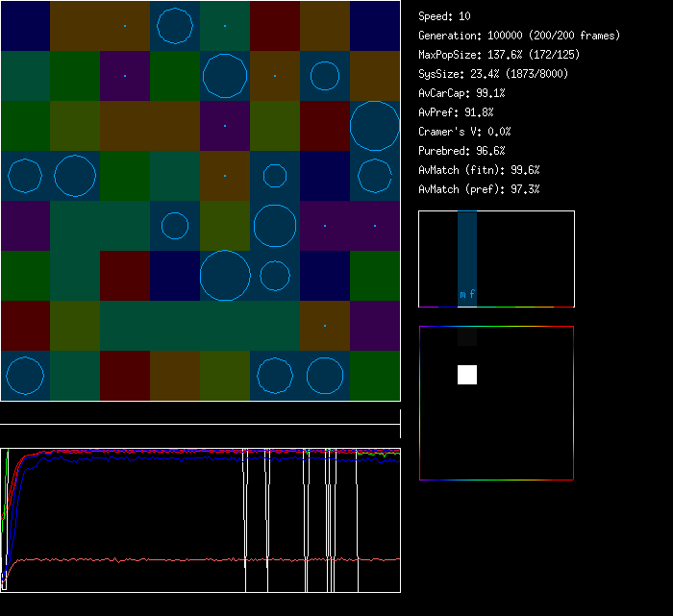Click the circle in the bottom-left corner cell
Viewport: 673px width, 616px height.
(x=25, y=376)
